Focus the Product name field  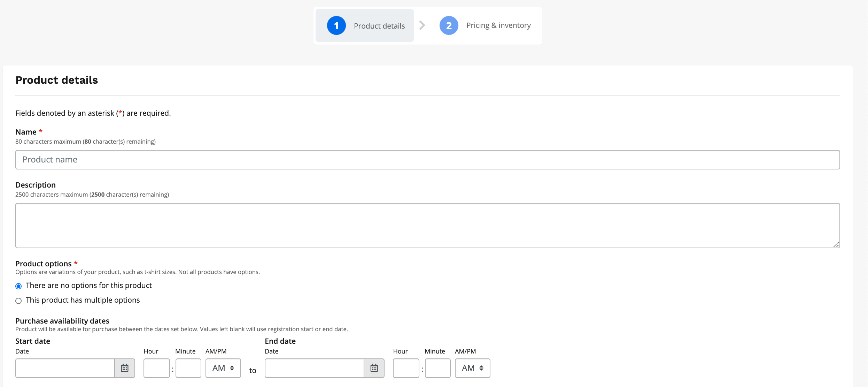(x=428, y=160)
